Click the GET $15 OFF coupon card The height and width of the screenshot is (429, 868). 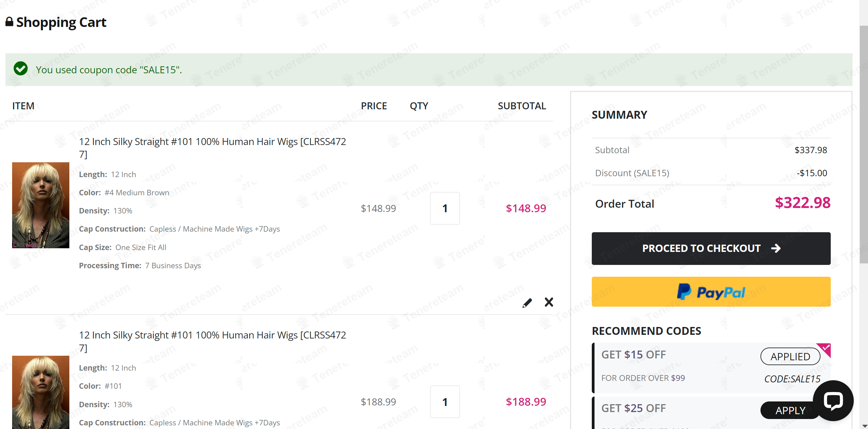(711, 368)
